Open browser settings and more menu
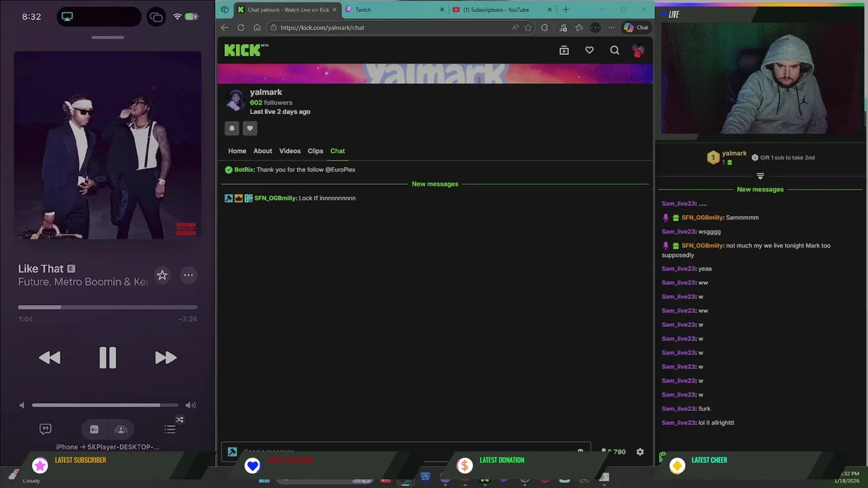The image size is (868, 488). pyautogui.click(x=612, y=28)
